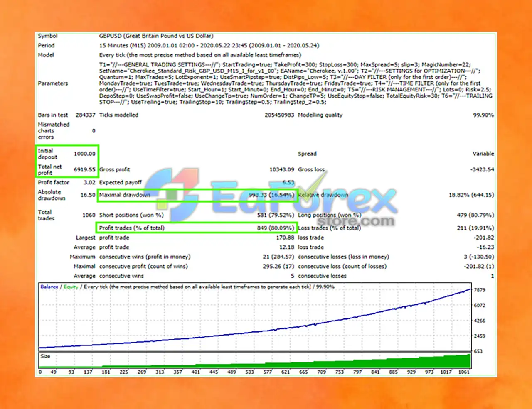Click the Profit factor value 3.02
Image resolution: width=532 pixels, height=409 pixels.
coord(89,182)
